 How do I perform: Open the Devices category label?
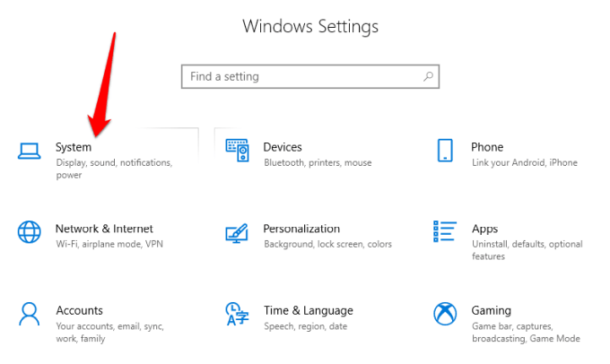(x=283, y=147)
